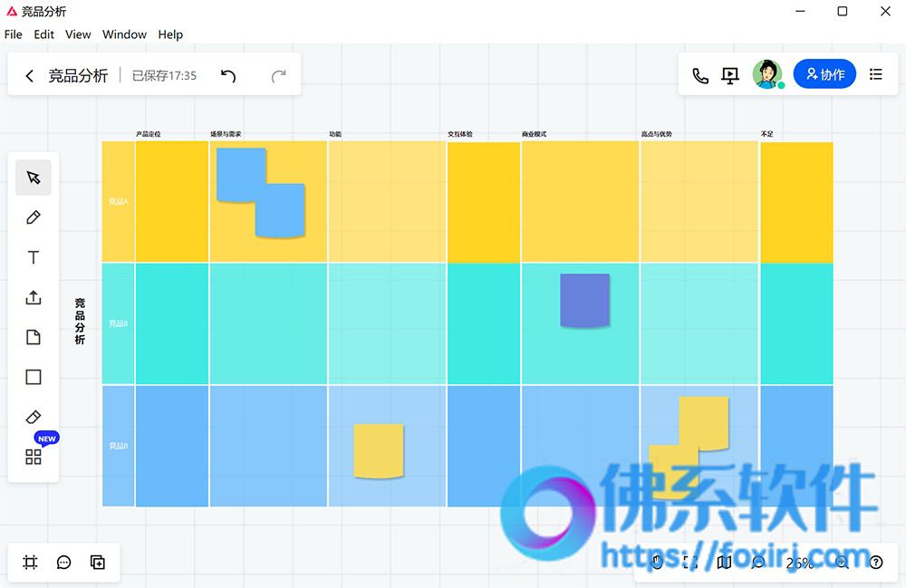
Task: Select the pen drawing tool
Action: (x=34, y=217)
